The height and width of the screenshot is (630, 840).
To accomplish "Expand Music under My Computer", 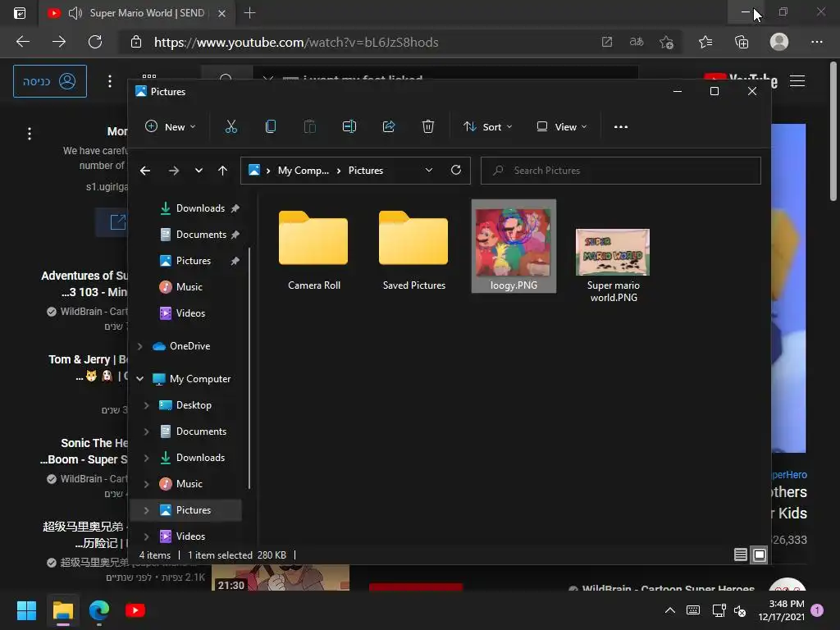I will (x=146, y=484).
